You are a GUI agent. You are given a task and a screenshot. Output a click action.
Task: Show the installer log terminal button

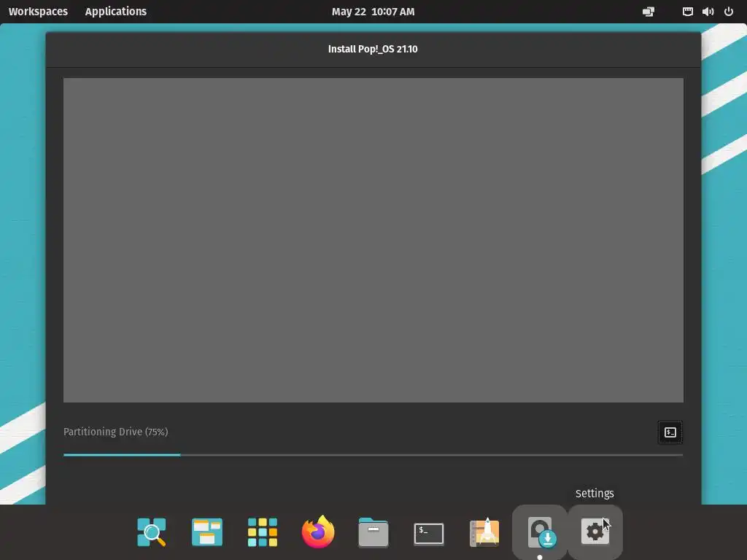point(670,432)
